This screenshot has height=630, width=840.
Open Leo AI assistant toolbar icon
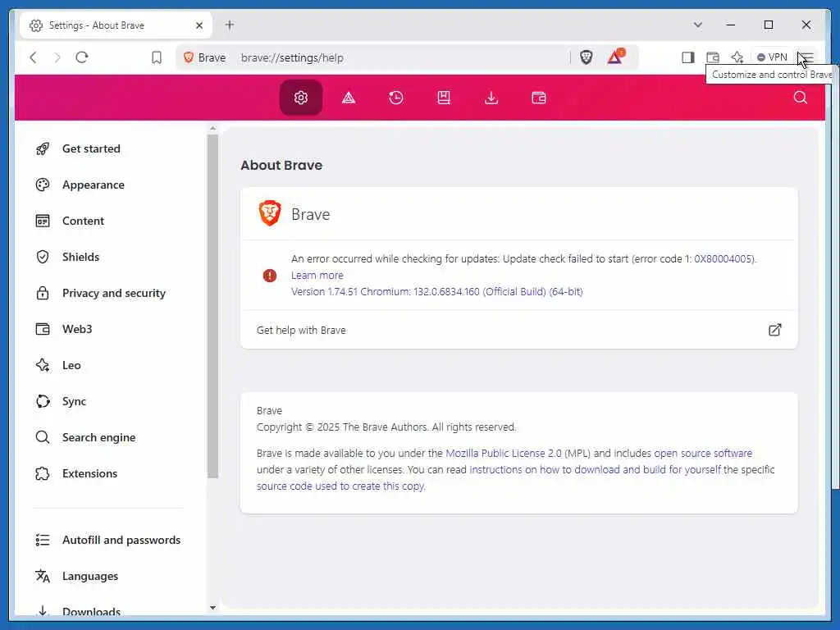[x=737, y=57]
